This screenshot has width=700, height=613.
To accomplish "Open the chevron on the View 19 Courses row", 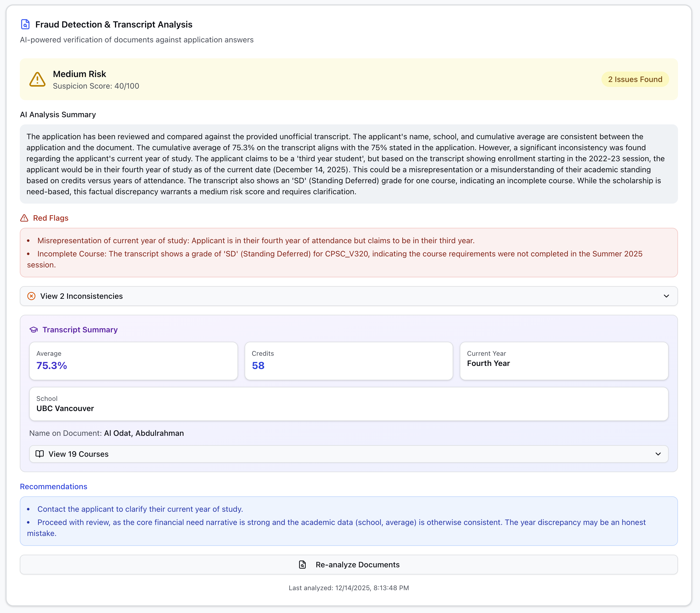I will (x=658, y=454).
